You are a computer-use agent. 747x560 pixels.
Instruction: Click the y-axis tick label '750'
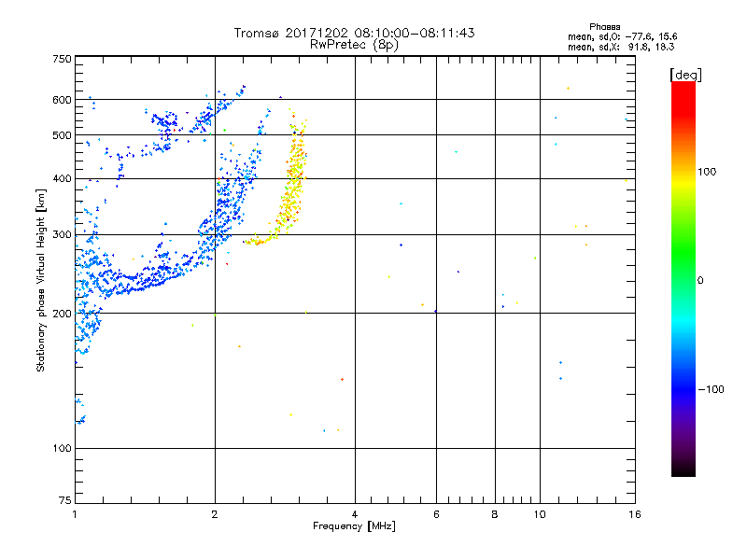(62, 59)
